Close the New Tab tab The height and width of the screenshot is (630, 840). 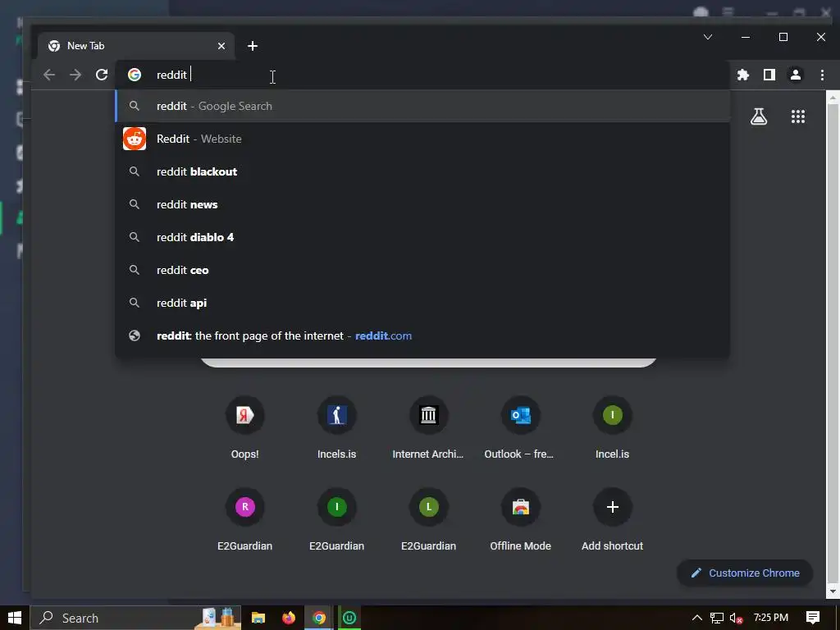221,46
